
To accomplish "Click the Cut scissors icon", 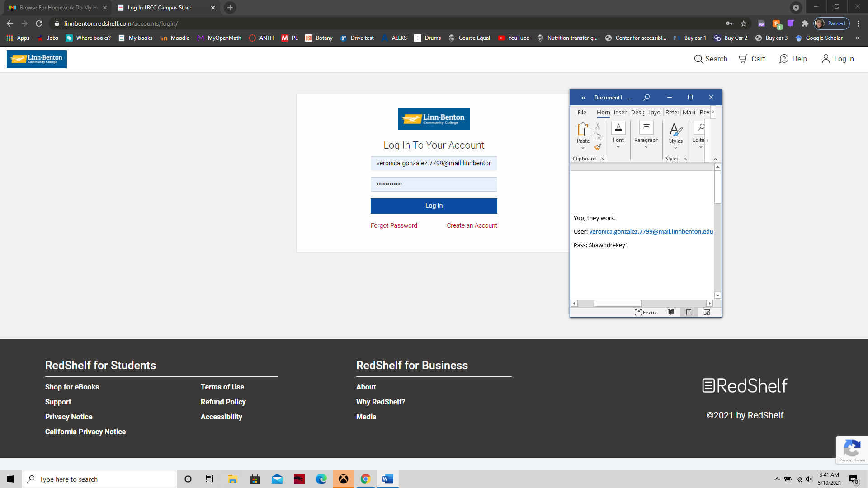I will click(x=598, y=126).
